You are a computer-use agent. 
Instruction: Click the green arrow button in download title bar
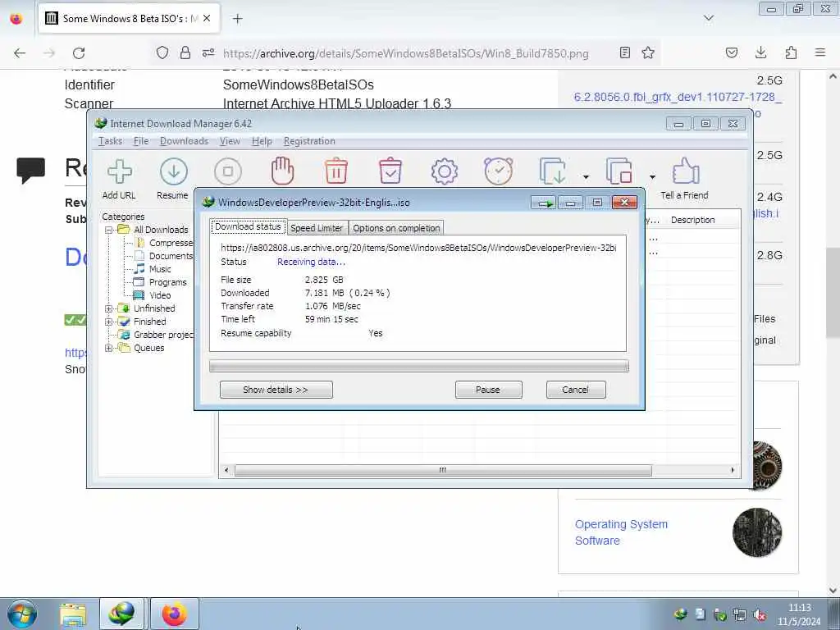tap(545, 203)
